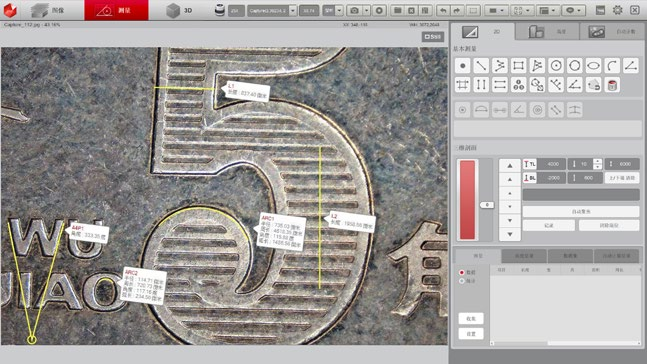Select the ellipse measurement tool
Viewport: 647px width, 364px height.
click(x=593, y=66)
